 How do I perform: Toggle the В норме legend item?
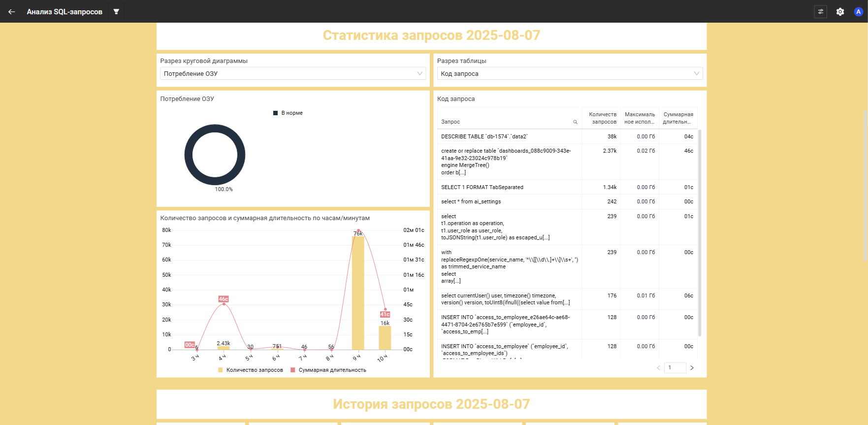[288, 113]
